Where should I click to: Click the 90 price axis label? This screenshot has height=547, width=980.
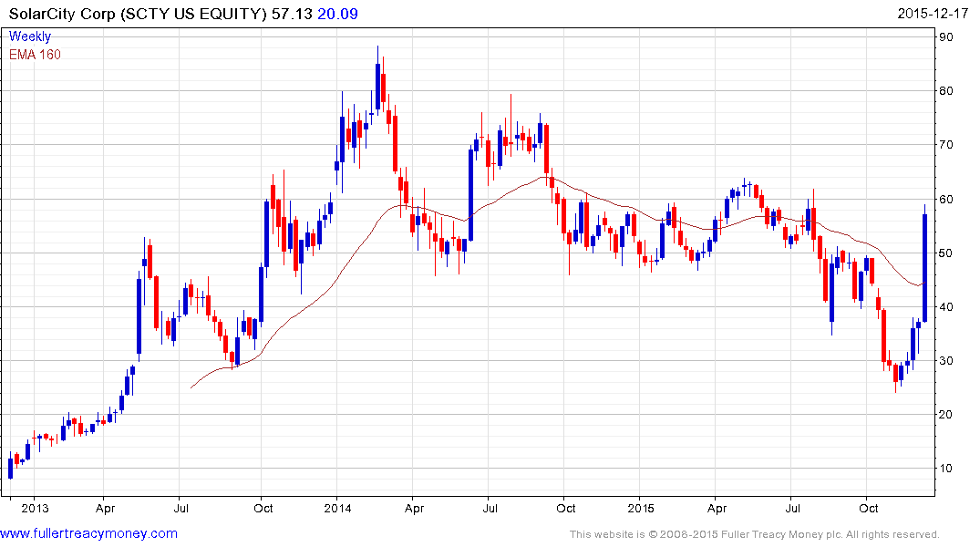coord(946,36)
